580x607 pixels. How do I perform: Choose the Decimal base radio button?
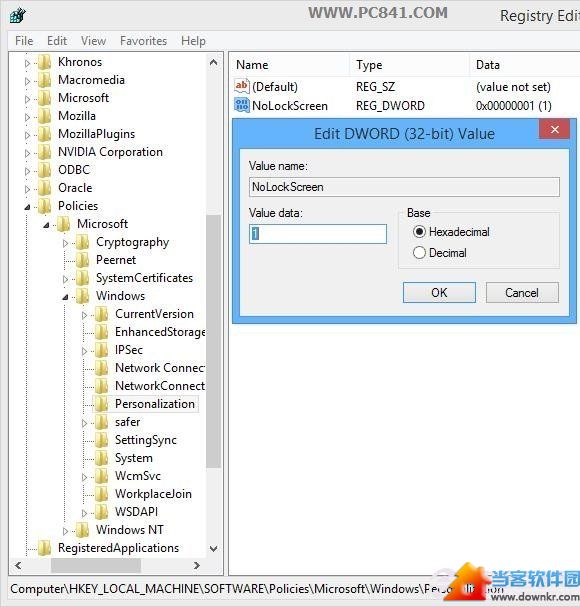[419, 252]
